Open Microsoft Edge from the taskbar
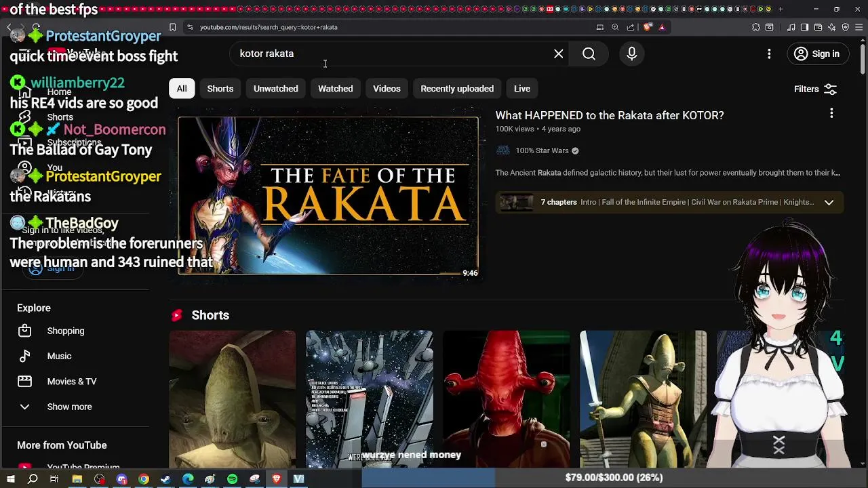Image resolution: width=868 pixels, height=488 pixels. tap(188, 479)
